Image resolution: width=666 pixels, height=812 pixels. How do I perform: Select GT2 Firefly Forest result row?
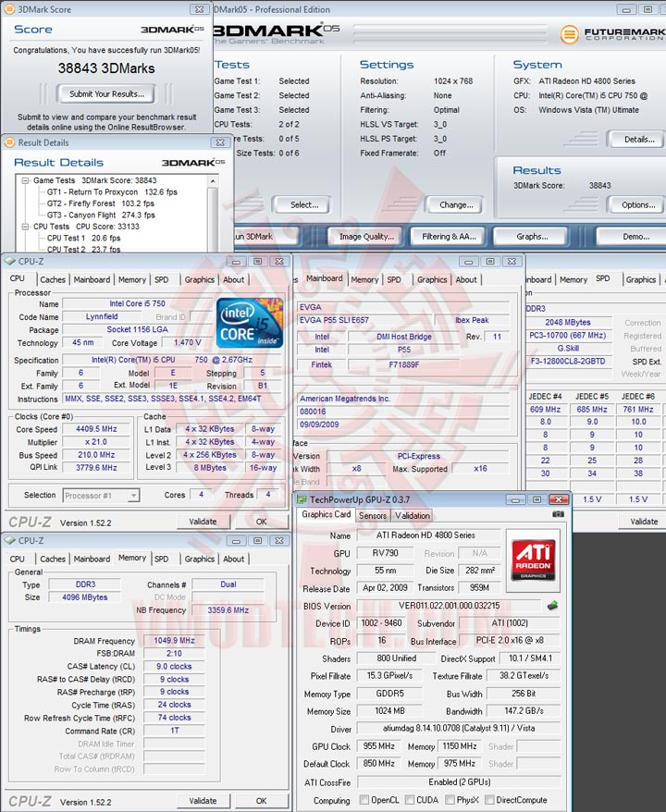(x=101, y=203)
